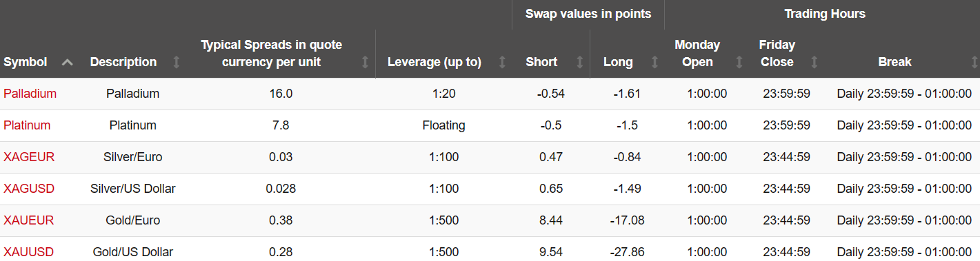
Task: Click the Leverage (up to) sort arrows
Action: [x=501, y=62]
